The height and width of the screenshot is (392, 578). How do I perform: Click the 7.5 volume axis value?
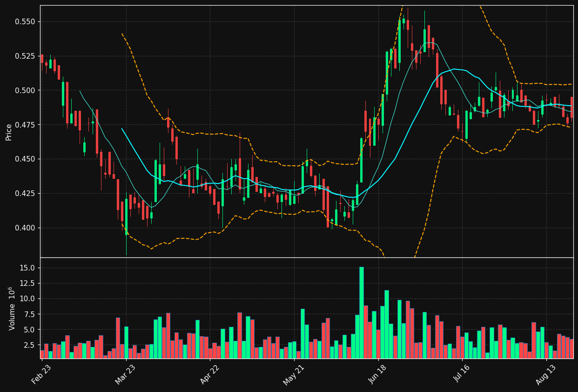coord(30,314)
